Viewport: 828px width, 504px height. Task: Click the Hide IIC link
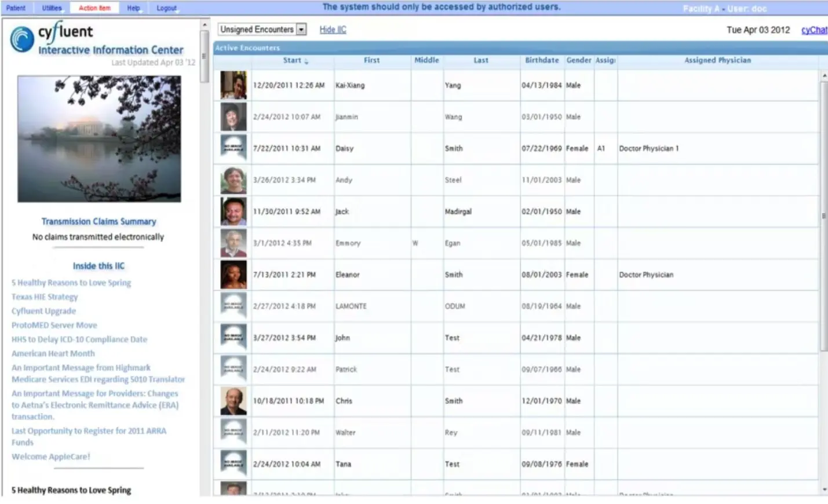(332, 30)
